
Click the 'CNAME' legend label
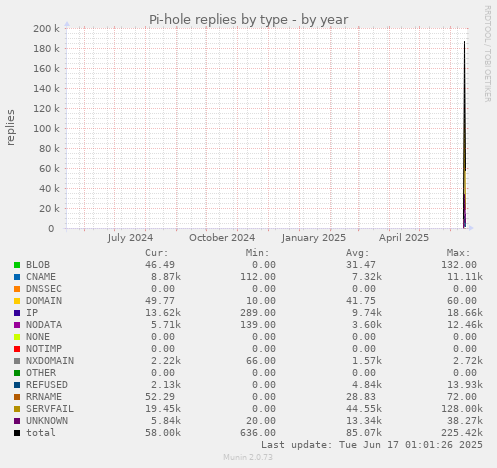(41, 277)
